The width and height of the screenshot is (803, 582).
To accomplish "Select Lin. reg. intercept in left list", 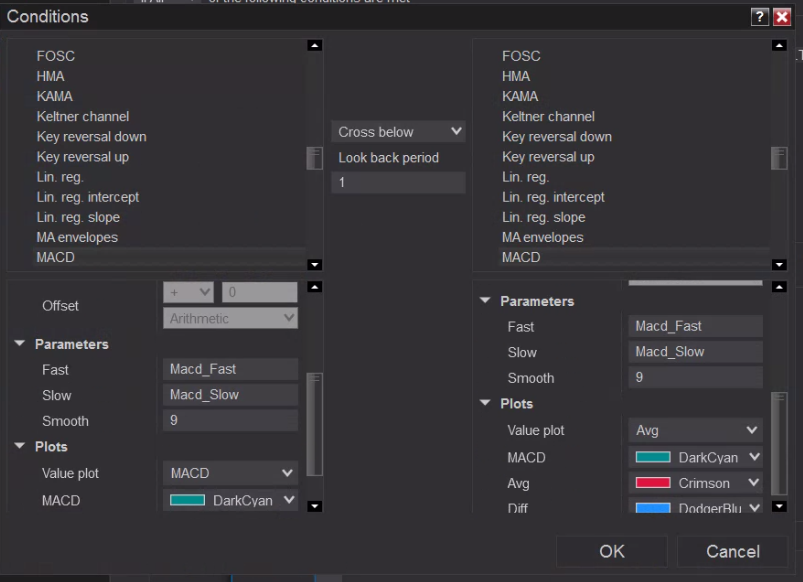I will tap(88, 197).
